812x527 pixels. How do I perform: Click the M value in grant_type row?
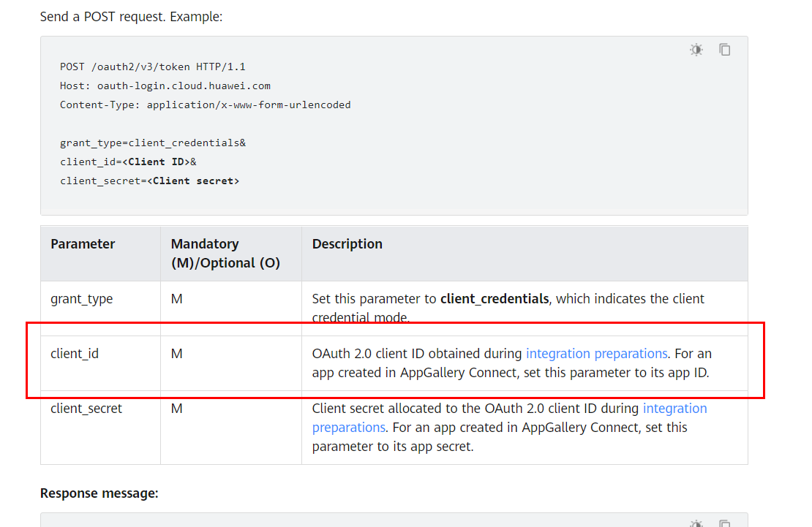coord(176,299)
